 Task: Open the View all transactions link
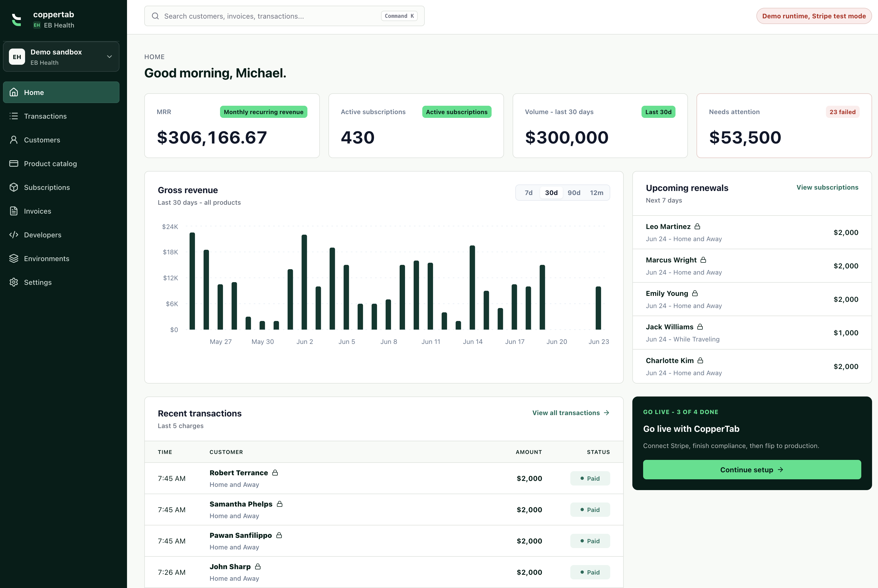tap(571, 413)
